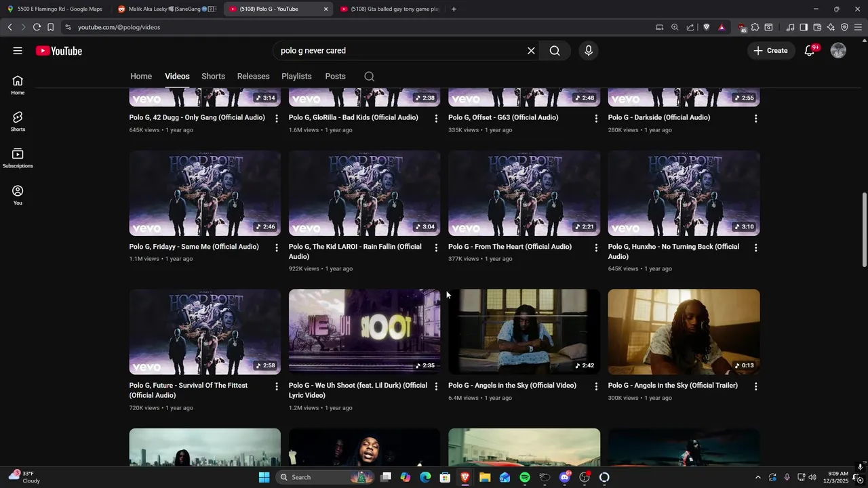Open the browser main menu
The width and height of the screenshot is (868, 488).
(858, 27)
